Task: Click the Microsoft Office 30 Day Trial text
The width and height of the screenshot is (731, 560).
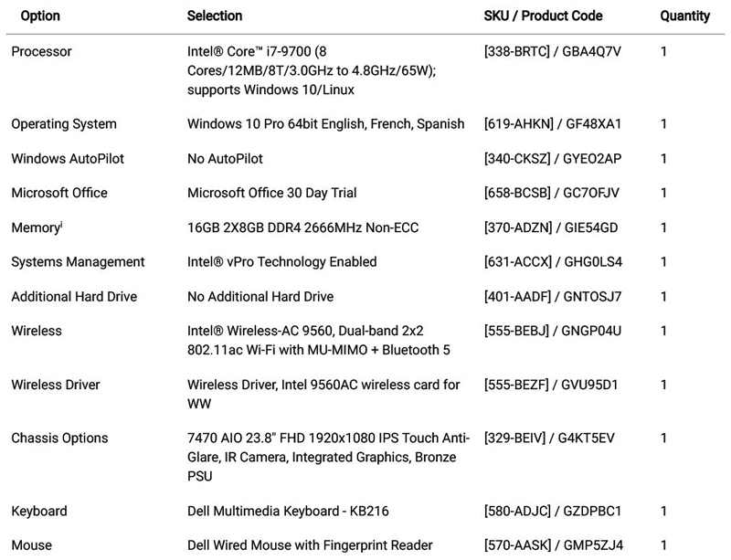Action: point(271,193)
